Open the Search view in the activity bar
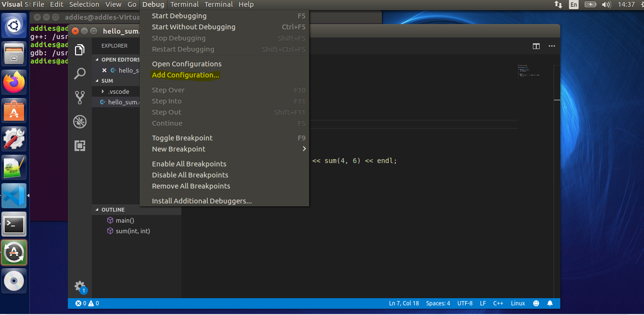 pyautogui.click(x=79, y=73)
